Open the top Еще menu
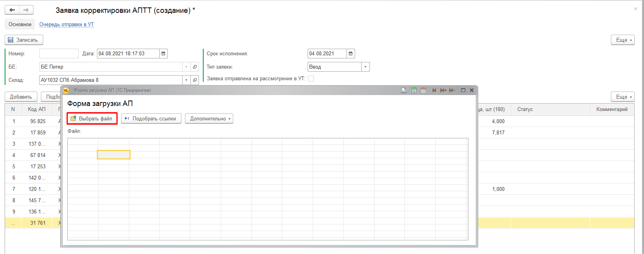The width and height of the screenshot is (644, 254). (x=623, y=40)
